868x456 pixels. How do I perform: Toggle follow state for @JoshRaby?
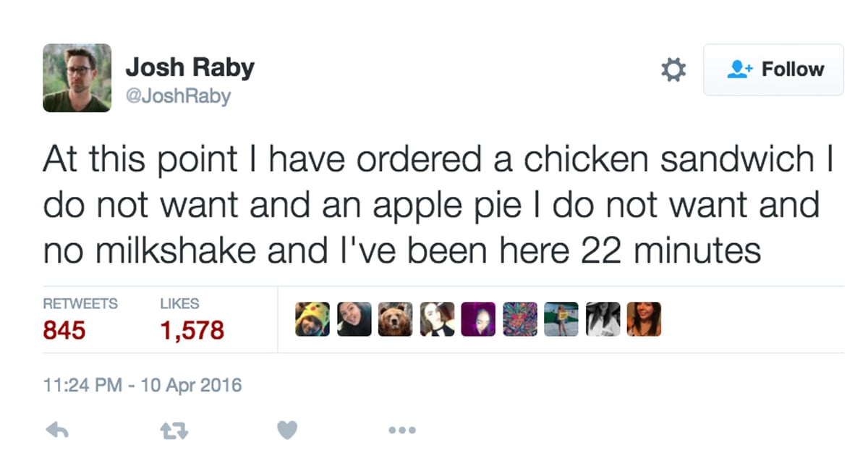pos(773,69)
